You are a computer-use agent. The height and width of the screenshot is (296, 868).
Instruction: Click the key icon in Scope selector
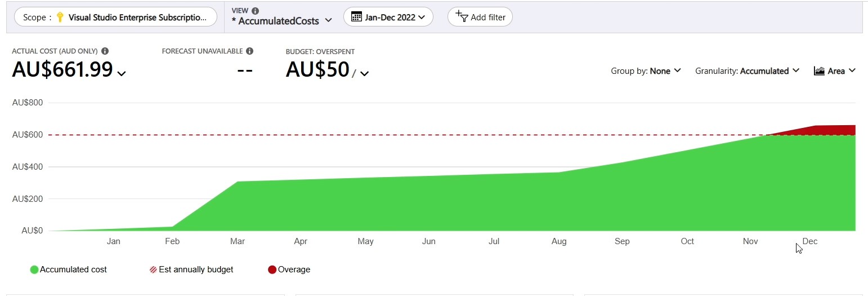click(x=60, y=17)
